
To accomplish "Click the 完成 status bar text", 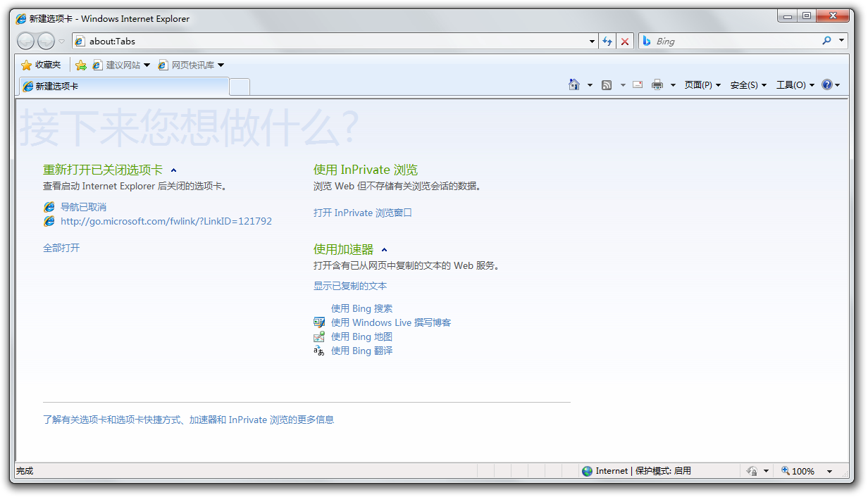I will click(25, 471).
